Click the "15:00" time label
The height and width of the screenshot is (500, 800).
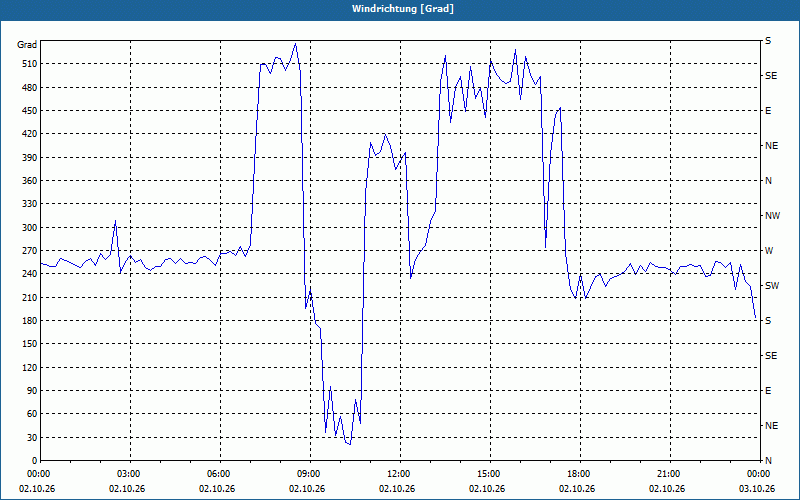coord(488,474)
